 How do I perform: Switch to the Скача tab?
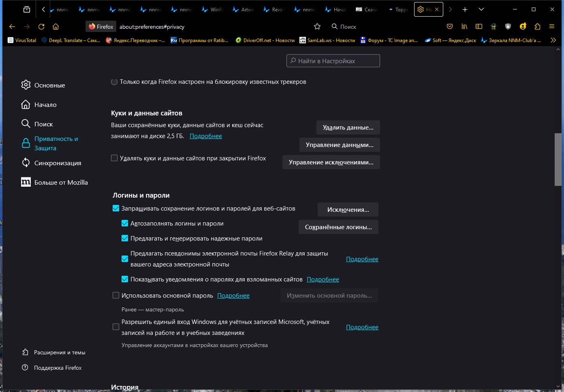(367, 9)
